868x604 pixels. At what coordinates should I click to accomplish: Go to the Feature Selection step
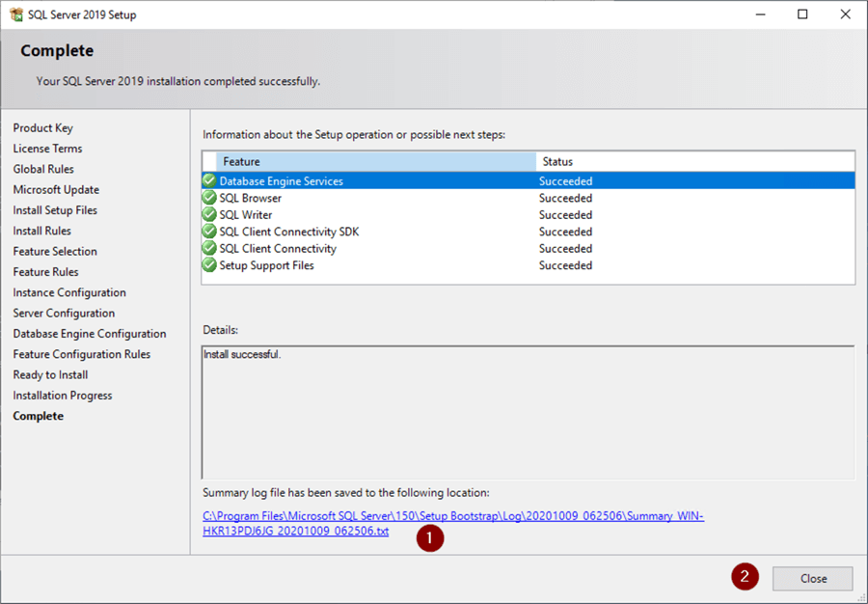55,251
